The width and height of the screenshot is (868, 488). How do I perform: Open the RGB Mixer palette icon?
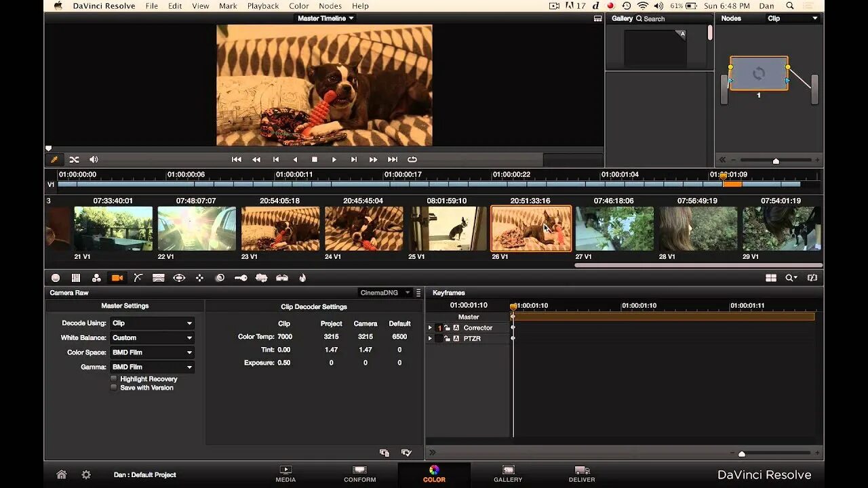(x=96, y=278)
